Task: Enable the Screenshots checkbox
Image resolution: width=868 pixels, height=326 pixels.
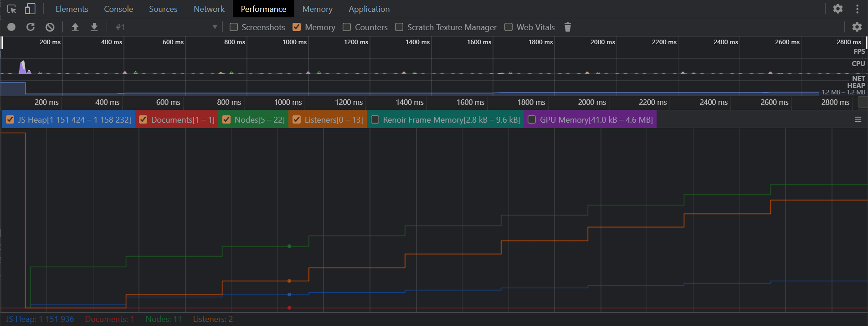Action: point(234,27)
